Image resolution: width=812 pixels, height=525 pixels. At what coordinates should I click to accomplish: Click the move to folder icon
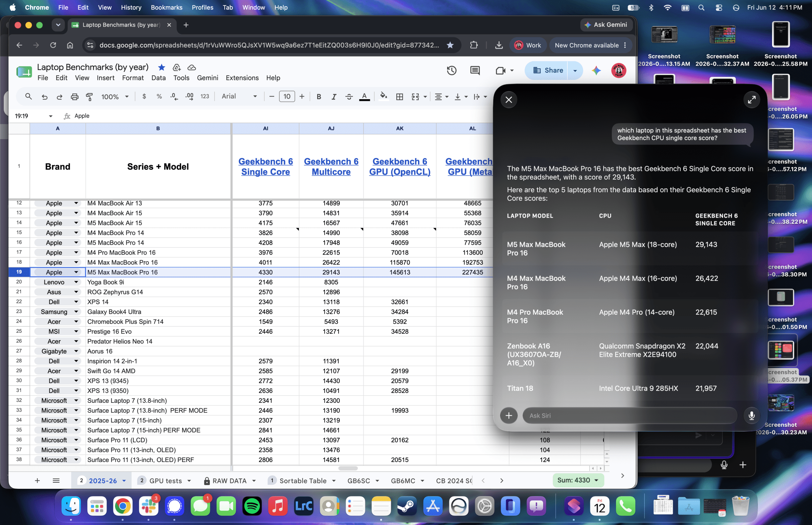177,67
